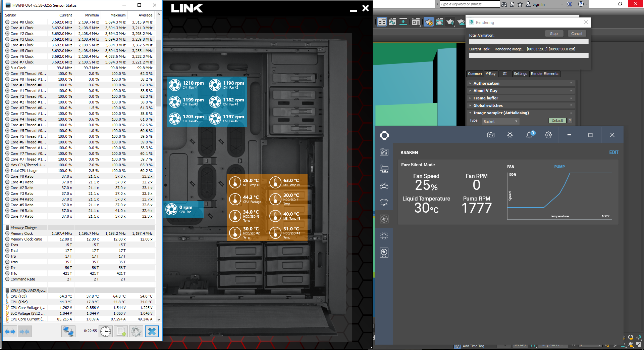This screenshot has width=644, height=350.
Task: Click the Total Animation progress bar
Action: [529, 42]
